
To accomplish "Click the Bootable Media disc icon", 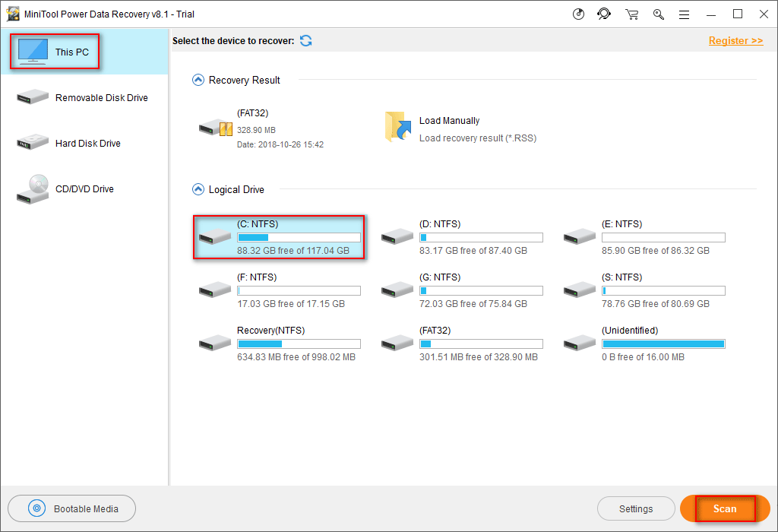I will pos(36,508).
